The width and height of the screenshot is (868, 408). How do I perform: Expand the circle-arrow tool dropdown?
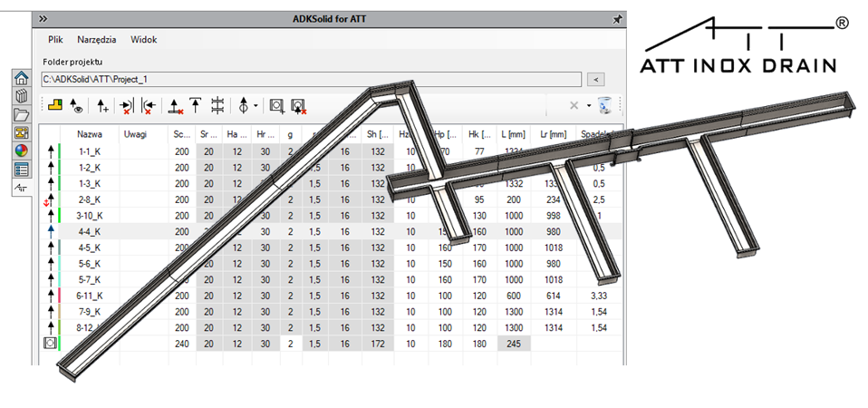256,106
